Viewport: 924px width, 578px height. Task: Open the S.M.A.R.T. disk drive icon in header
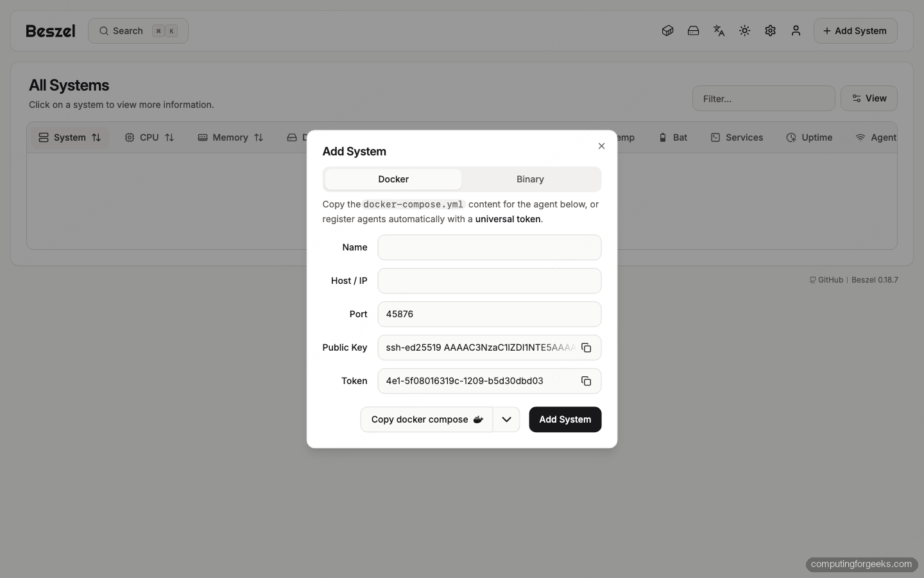693,31
